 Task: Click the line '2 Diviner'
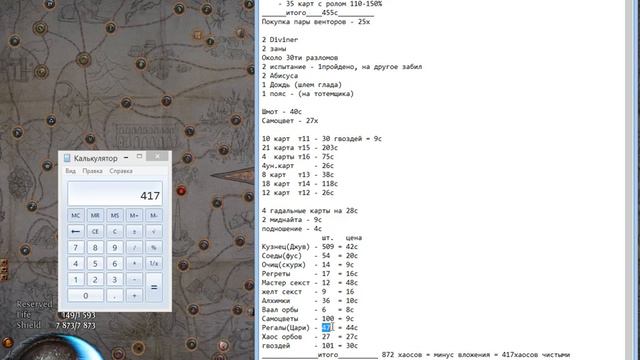pyautogui.click(x=280, y=40)
